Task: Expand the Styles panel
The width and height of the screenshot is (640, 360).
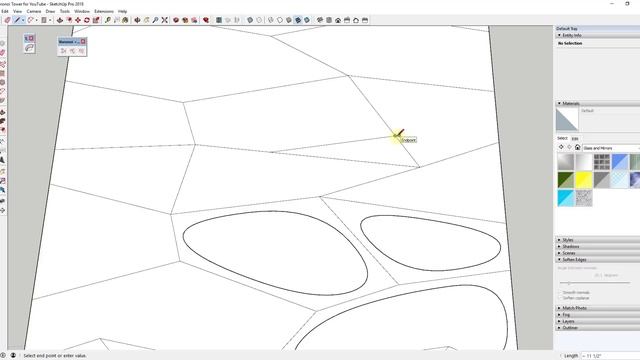Action: (560, 240)
